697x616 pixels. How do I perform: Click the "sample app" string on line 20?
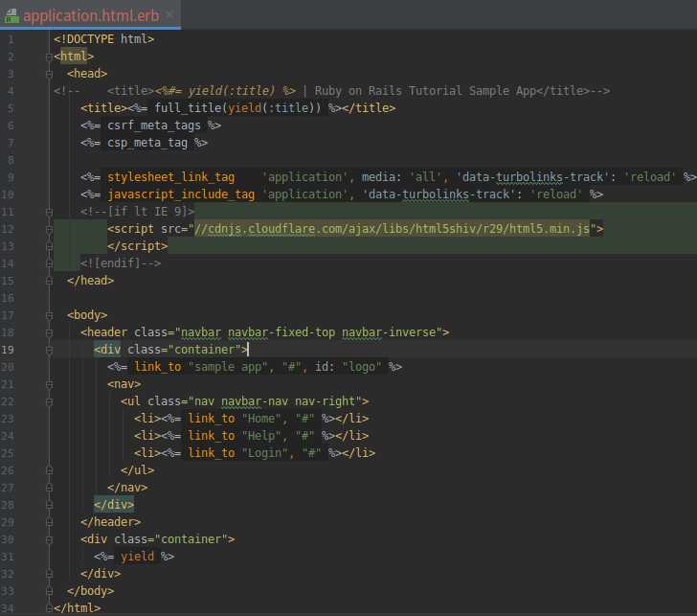point(228,367)
